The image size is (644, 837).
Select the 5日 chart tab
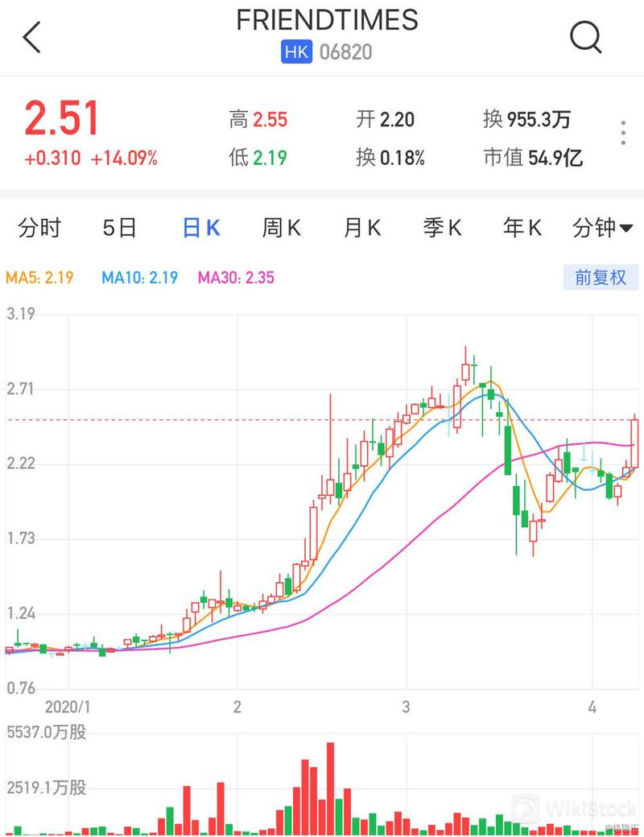click(x=119, y=229)
